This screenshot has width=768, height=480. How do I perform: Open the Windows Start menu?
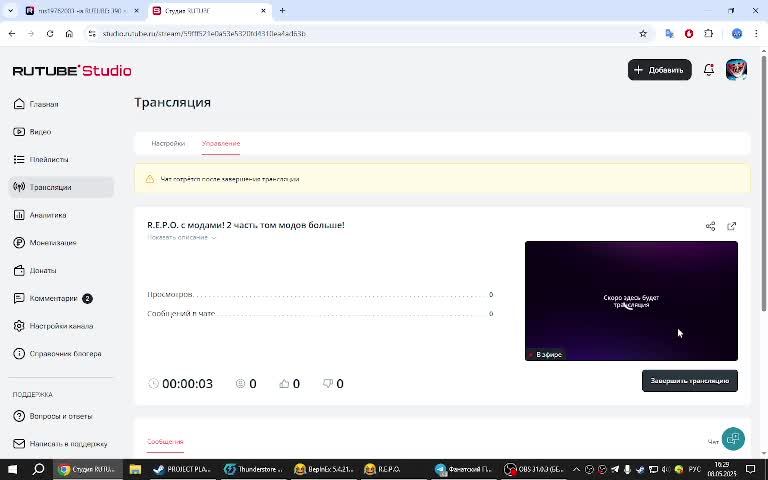(13, 469)
